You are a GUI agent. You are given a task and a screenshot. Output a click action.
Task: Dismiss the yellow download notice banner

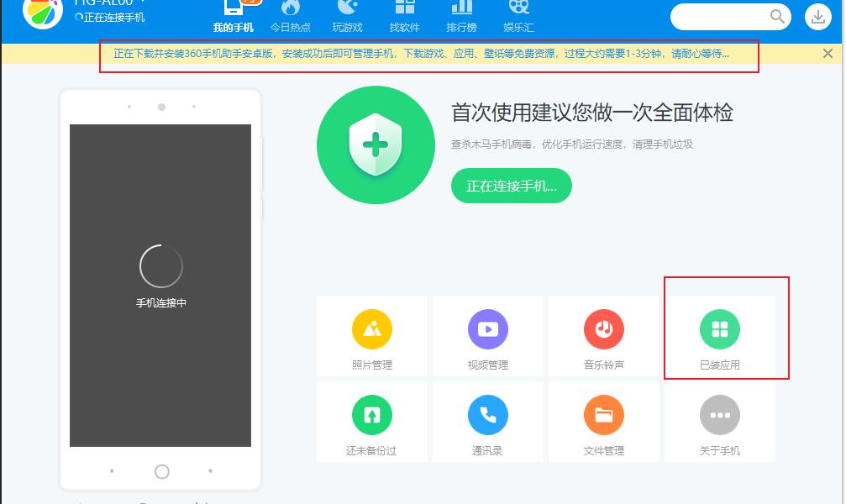pos(828,53)
